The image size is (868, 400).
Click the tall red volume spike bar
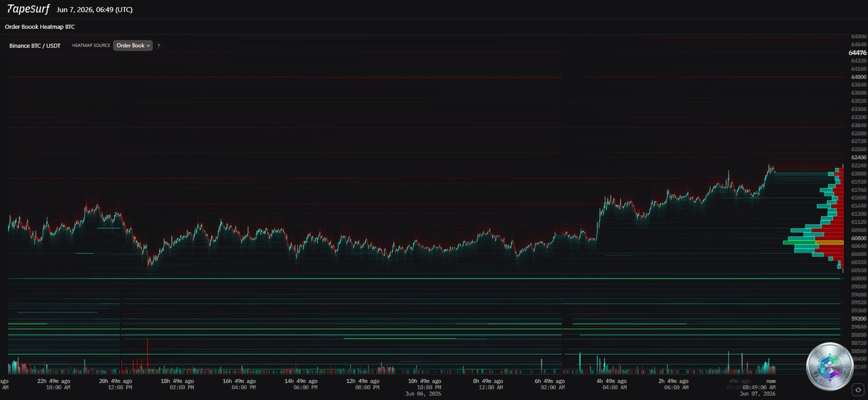(x=148, y=356)
